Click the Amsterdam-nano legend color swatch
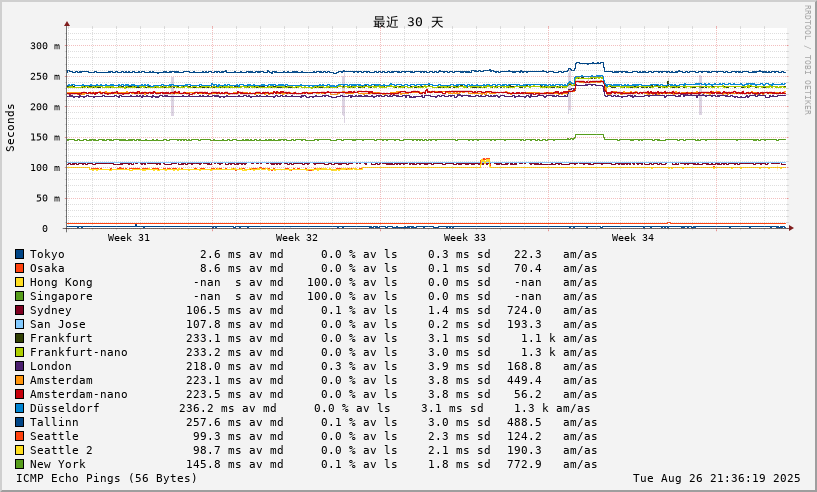 click(x=19, y=395)
